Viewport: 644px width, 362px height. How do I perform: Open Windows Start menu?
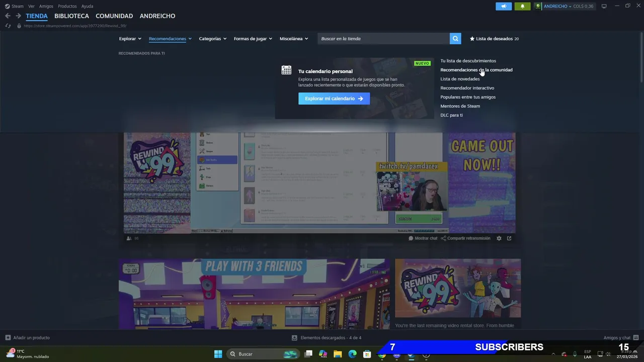tap(218, 354)
